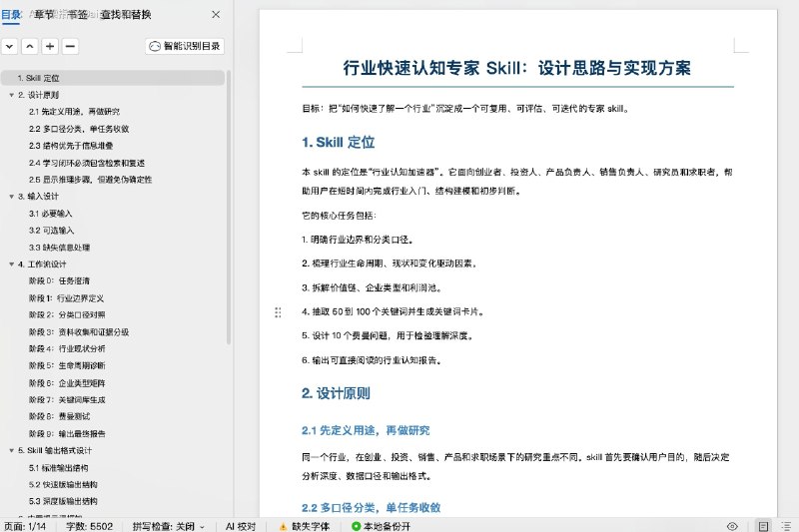Demote heading level with the minus button
This screenshot has height=532, width=799.
[70, 46]
